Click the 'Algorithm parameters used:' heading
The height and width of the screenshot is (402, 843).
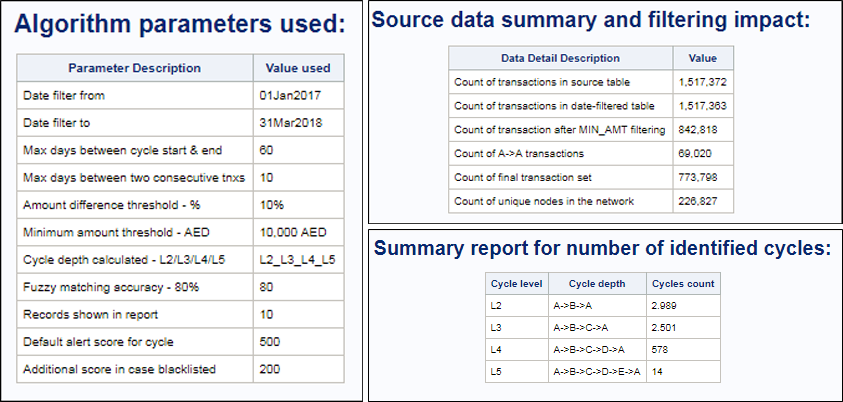point(180,25)
